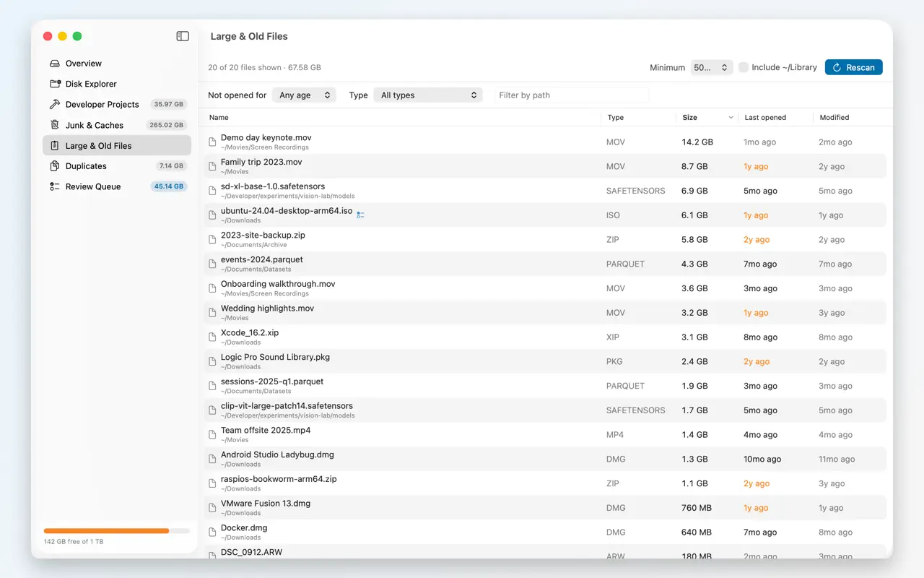Click the Filter by path field
924x578 pixels.
(x=572, y=95)
